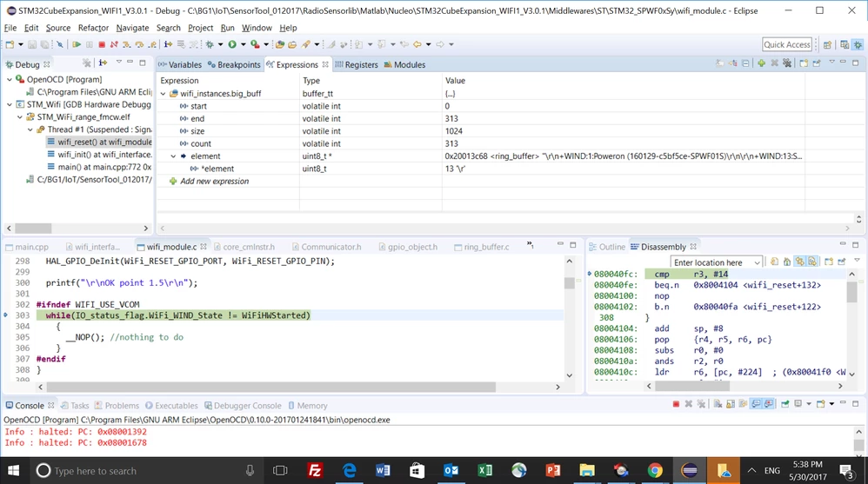Switch to the Debug perspective icon

[x=858, y=45]
